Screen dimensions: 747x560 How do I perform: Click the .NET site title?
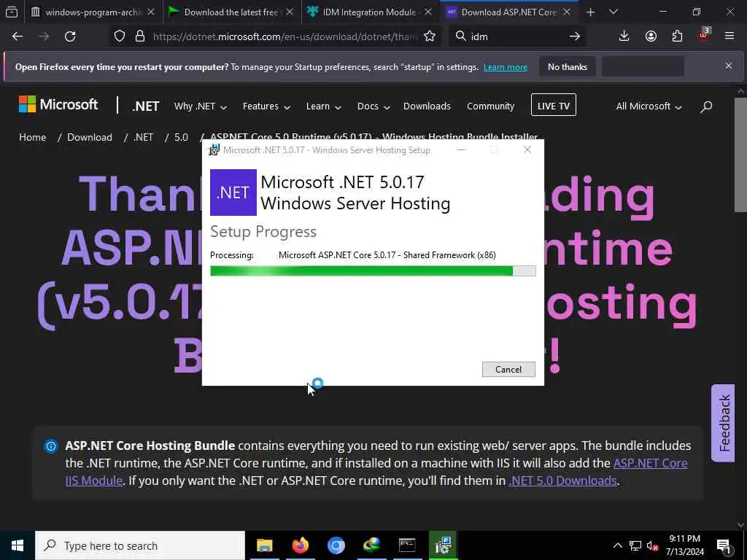(x=146, y=106)
